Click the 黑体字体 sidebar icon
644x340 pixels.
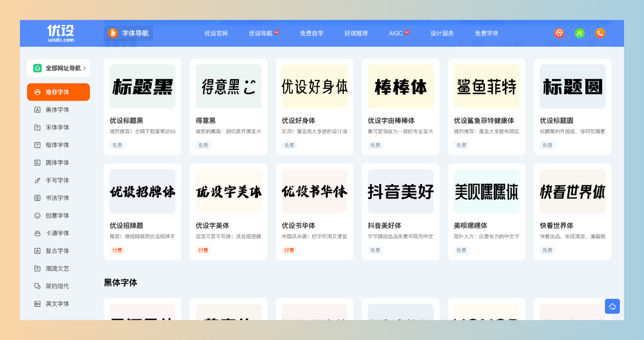point(38,110)
